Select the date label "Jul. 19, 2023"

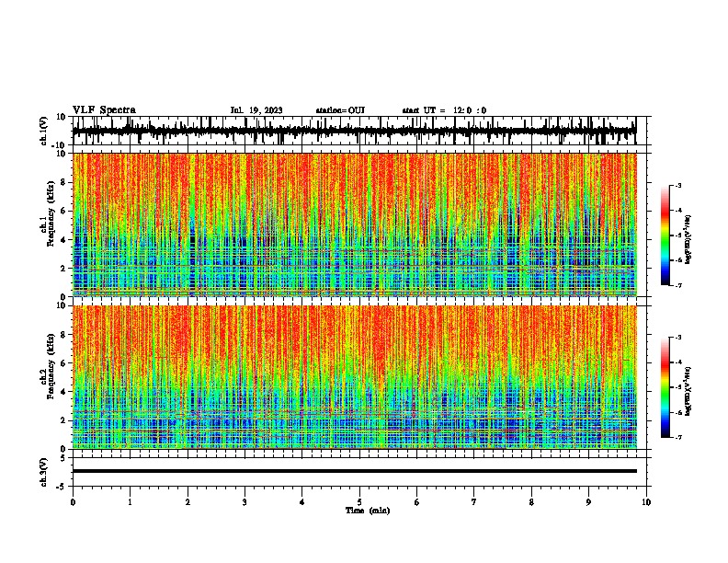pos(256,110)
